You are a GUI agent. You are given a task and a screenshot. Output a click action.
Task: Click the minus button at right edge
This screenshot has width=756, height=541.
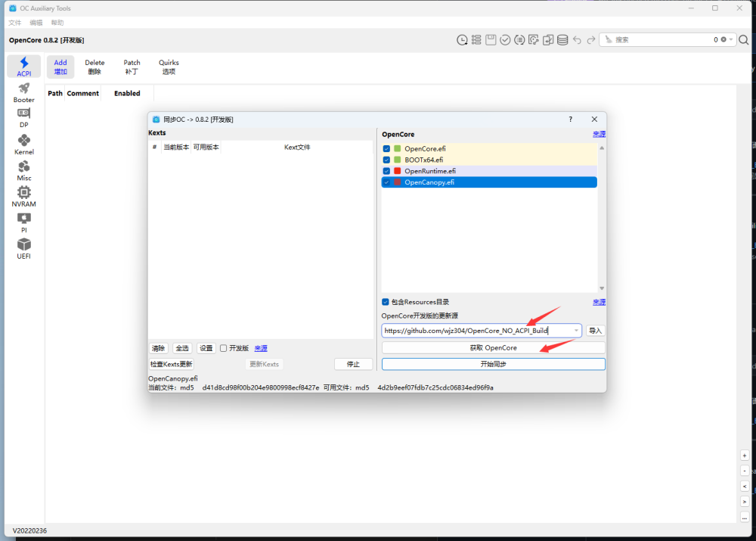tap(745, 471)
